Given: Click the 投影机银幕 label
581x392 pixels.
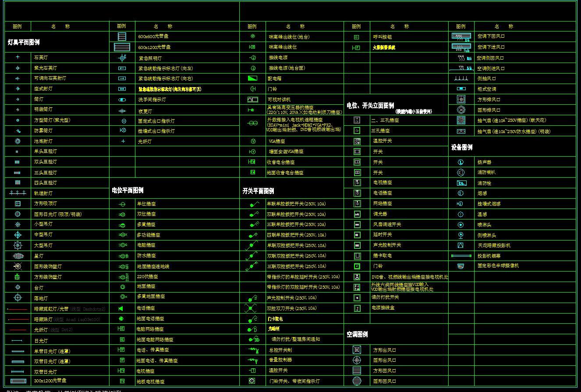Looking at the screenshot, I should [x=489, y=256].
